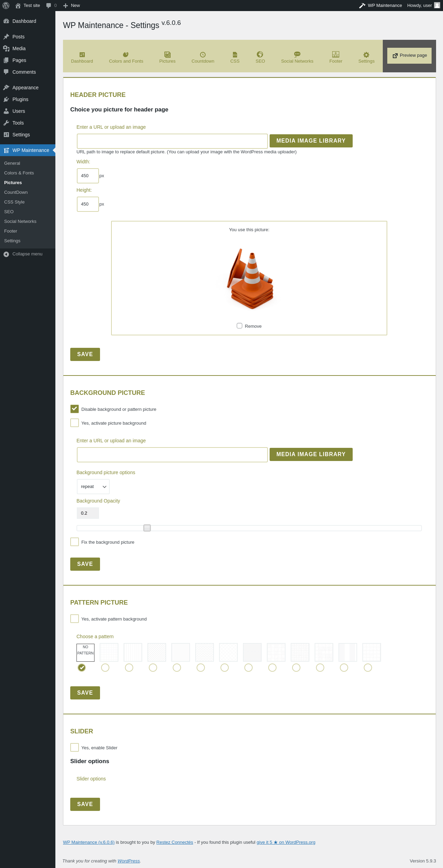This screenshot has width=443, height=868.
Task: Click the Background Opacity slider handle
Action: [147, 528]
